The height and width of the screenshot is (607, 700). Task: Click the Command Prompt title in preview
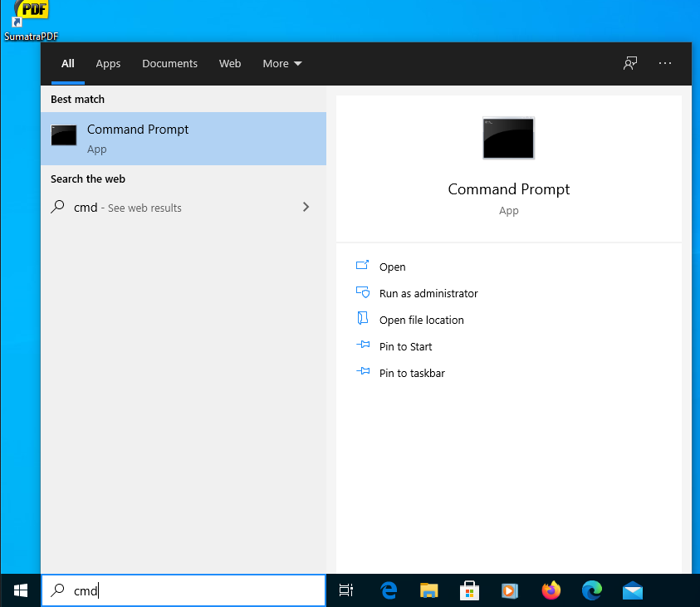click(x=508, y=189)
